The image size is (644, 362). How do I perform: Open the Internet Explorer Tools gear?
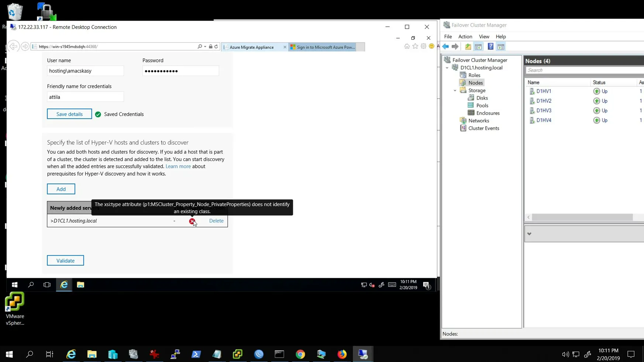423,46
